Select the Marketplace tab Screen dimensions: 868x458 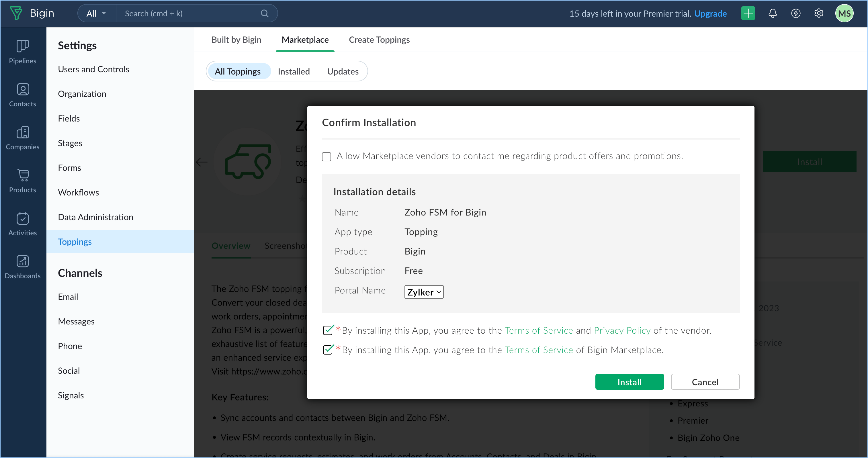(x=305, y=40)
